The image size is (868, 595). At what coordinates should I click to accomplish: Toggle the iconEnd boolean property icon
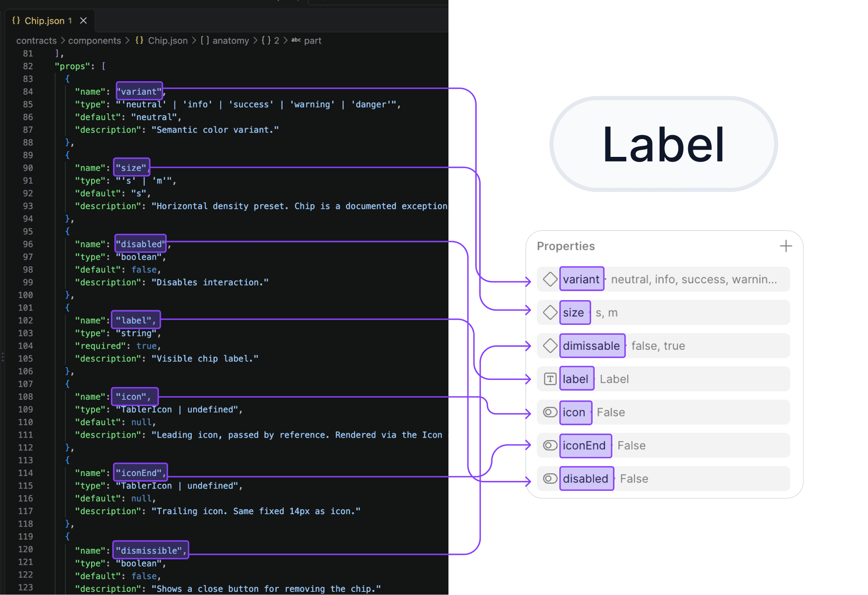(x=550, y=446)
